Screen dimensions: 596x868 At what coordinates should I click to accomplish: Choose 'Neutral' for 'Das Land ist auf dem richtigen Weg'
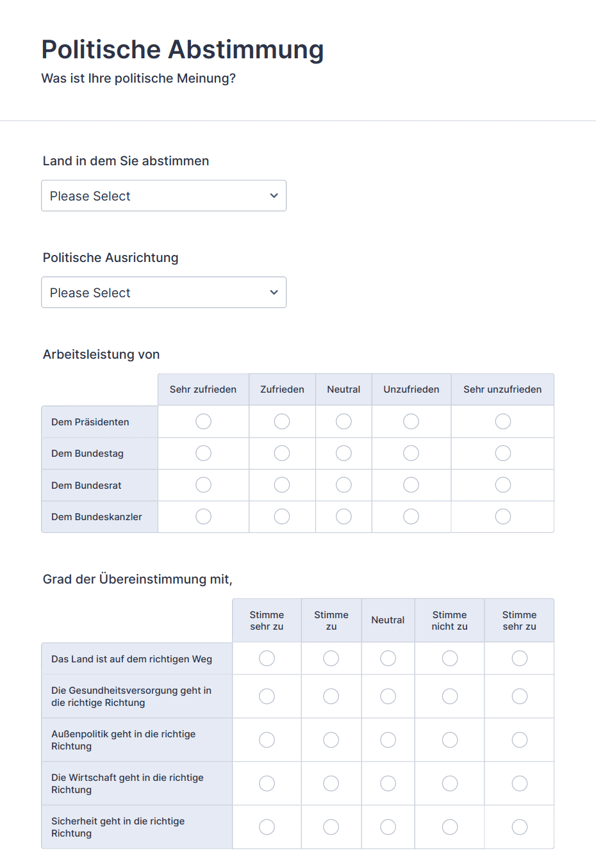[388, 659]
